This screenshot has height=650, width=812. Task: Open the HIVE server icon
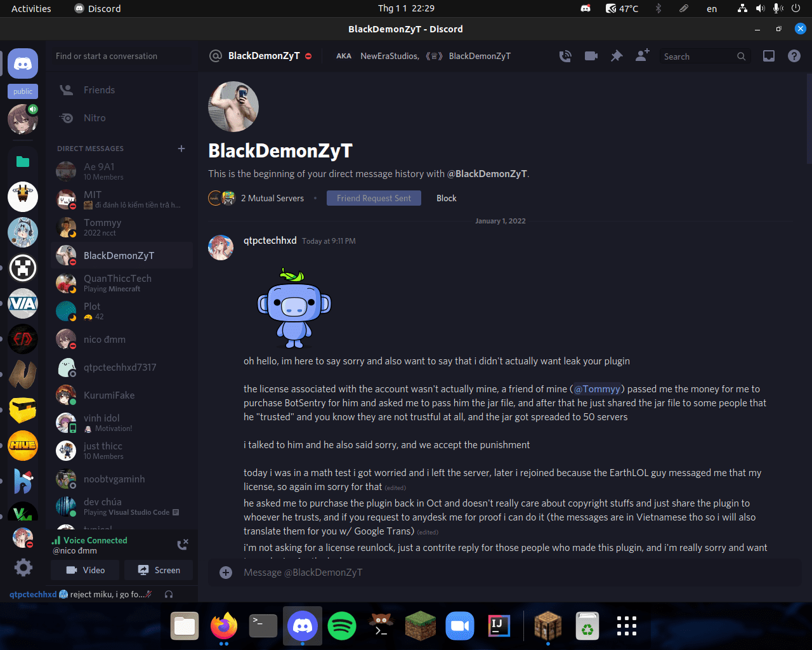click(x=23, y=446)
